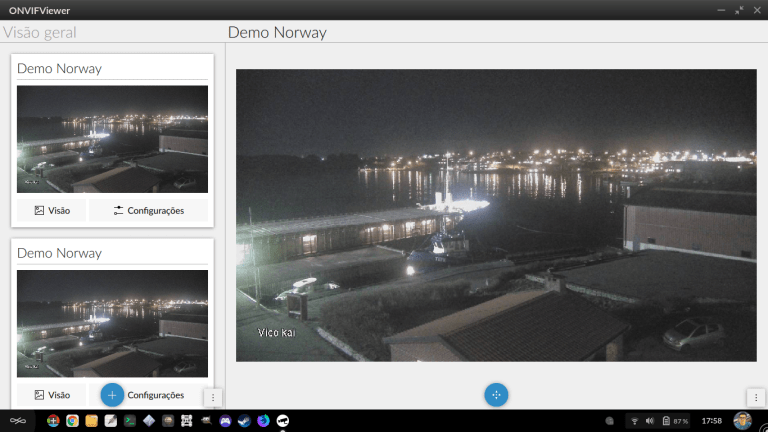The height and width of the screenshot is (432, 768).
Task: Open the Wi-Fi network indicator in system tray
Action: (634, 421)
